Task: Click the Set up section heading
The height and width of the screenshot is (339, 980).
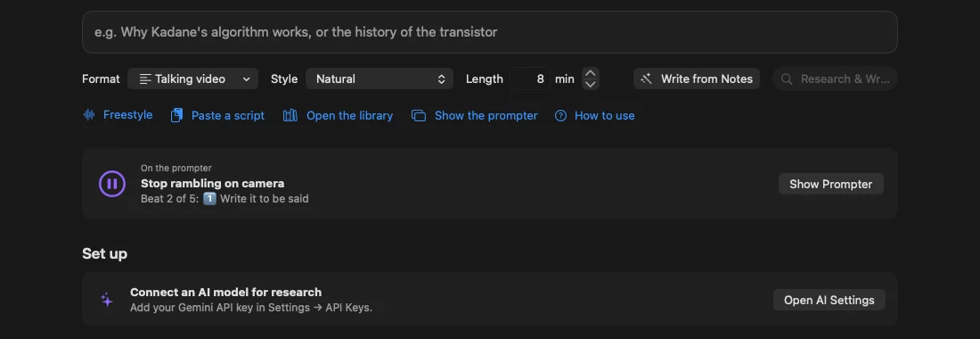Action: click(104, 253)
